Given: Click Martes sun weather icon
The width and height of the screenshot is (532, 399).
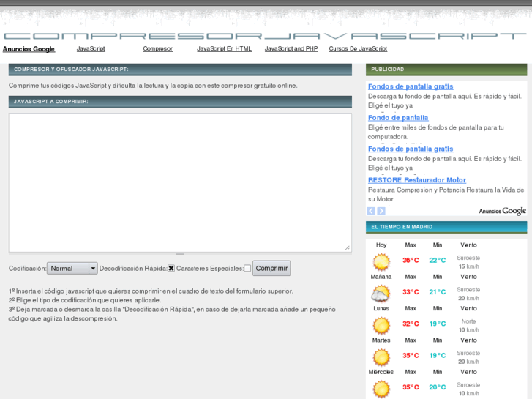Looking at the screenshot, I should 381,357.
